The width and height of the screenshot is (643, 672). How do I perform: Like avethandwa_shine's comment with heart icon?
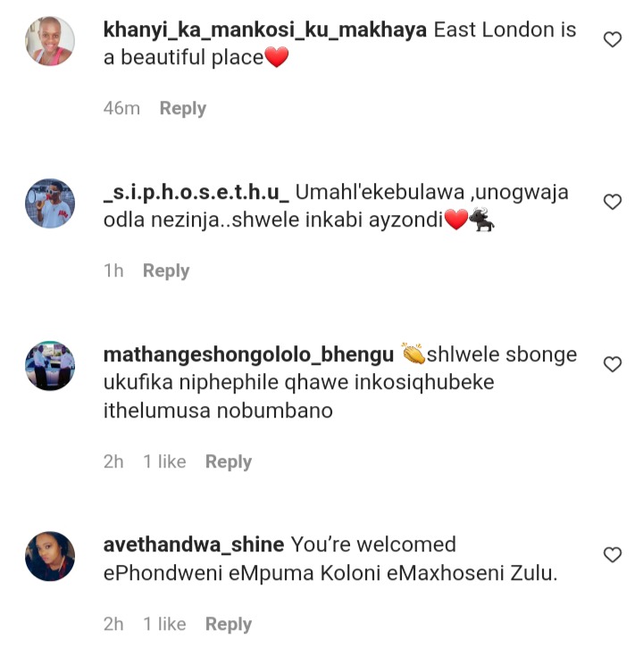coord(612,554)
